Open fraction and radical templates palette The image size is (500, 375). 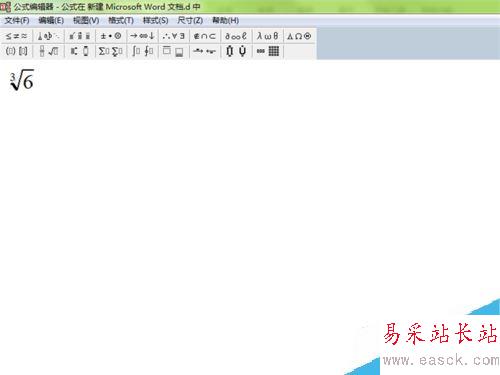(x=48, y=51)
